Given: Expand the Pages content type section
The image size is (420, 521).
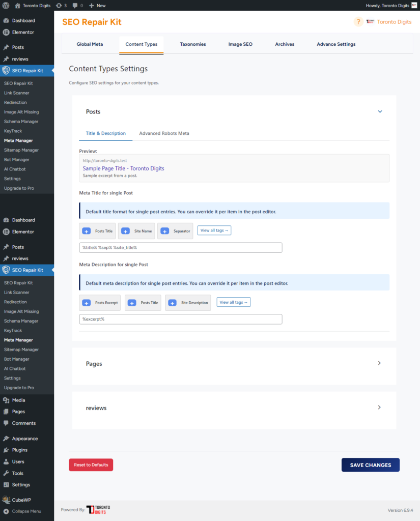Looking at the screenshot, I should point(379,363).
